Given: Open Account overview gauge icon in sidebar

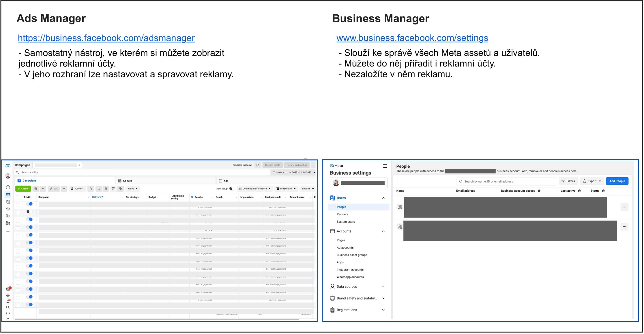Looking at the screenshot, I should (8, 188).
